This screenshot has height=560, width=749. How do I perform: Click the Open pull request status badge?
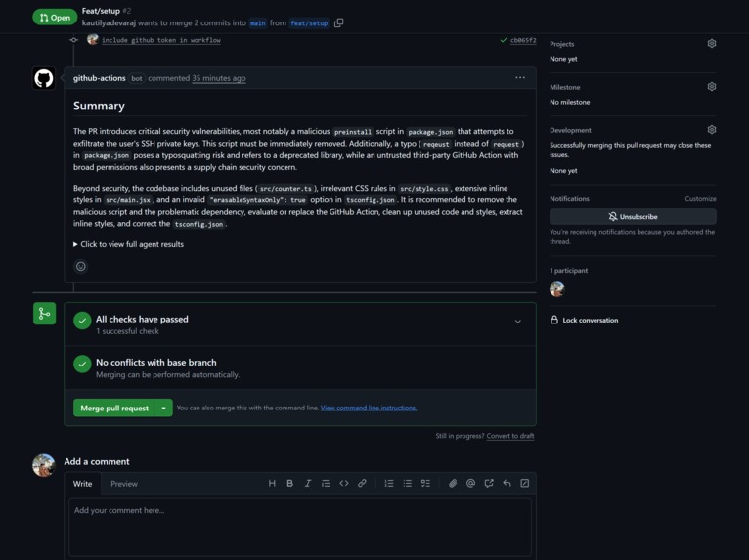55,18
